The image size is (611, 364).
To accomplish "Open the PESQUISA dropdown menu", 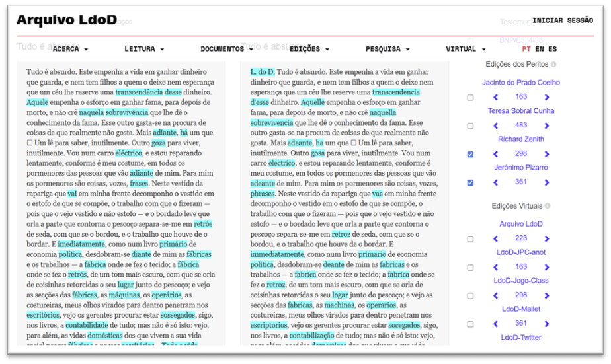I will click(x=387, y=49).
